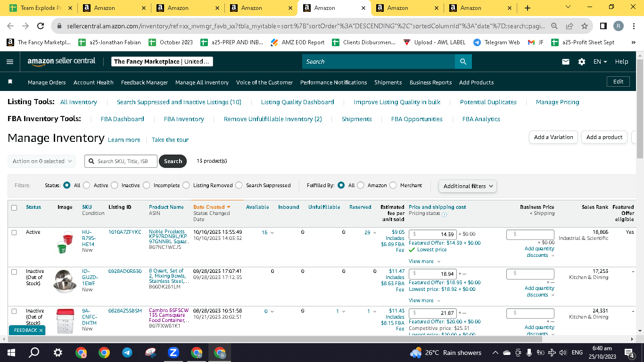Go back with the browser back arrow
Screen dimensions: 644x362
(x=10, y=26)
